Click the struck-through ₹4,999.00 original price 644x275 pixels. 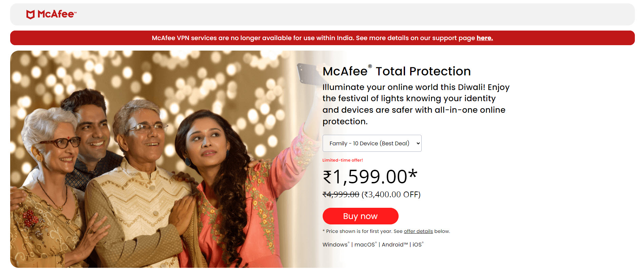341,195
